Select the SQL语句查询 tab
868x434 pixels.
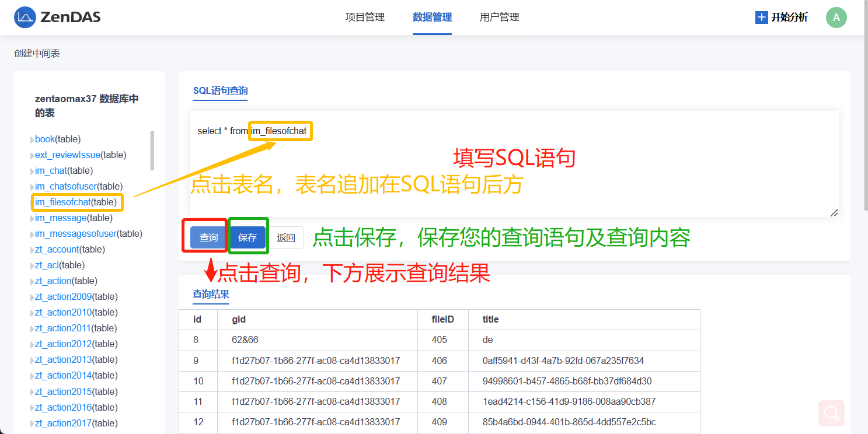(220, 90)
